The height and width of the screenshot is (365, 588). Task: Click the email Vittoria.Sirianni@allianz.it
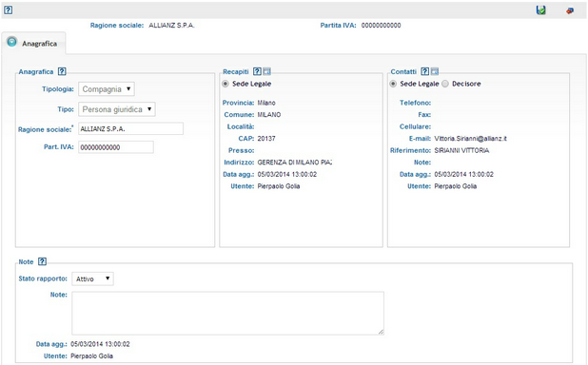[470, 139]
